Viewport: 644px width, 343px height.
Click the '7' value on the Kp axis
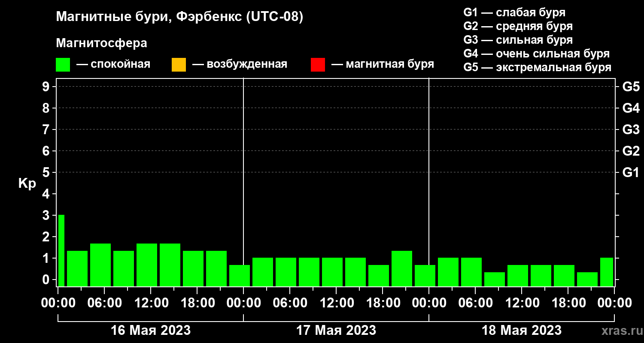click(46, 129)
